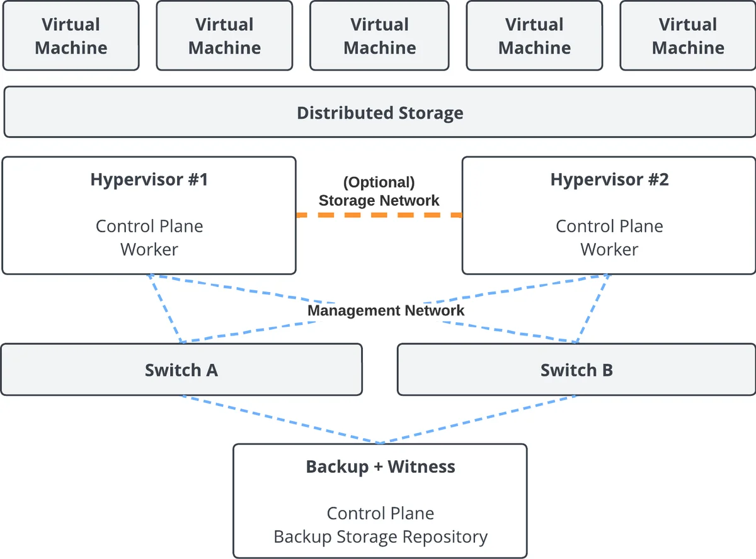
Task: Select the Distributed Storage box
Action: point(379,112)
